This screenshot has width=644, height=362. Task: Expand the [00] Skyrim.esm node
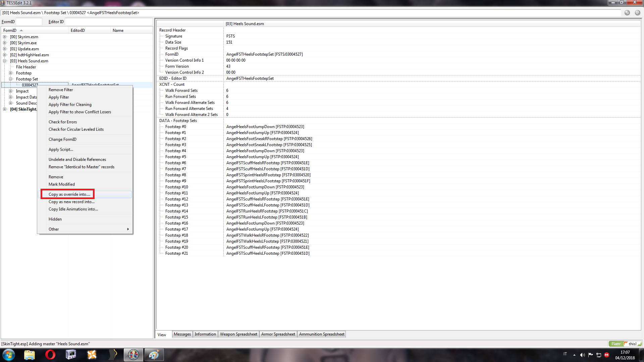tap(5, 37)
